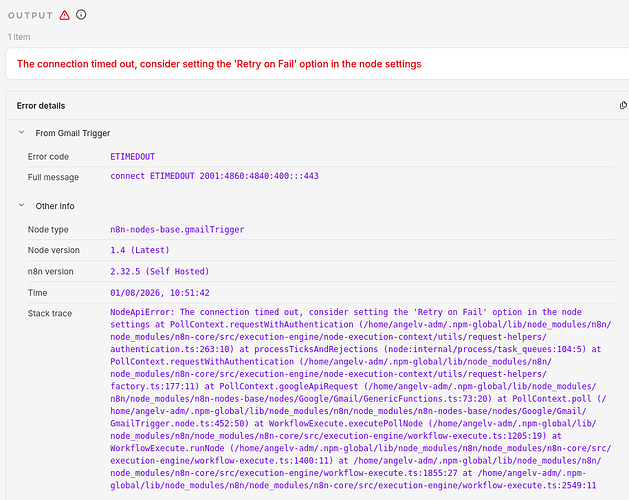The width and height of the screenshot is (629, 500).
Task: Click the Node type label
Action: click(48, 230)
